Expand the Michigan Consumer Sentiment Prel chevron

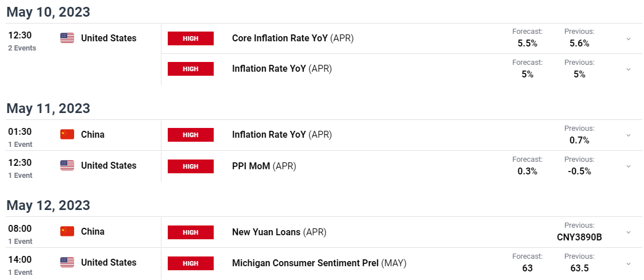[x=628, y=263]
